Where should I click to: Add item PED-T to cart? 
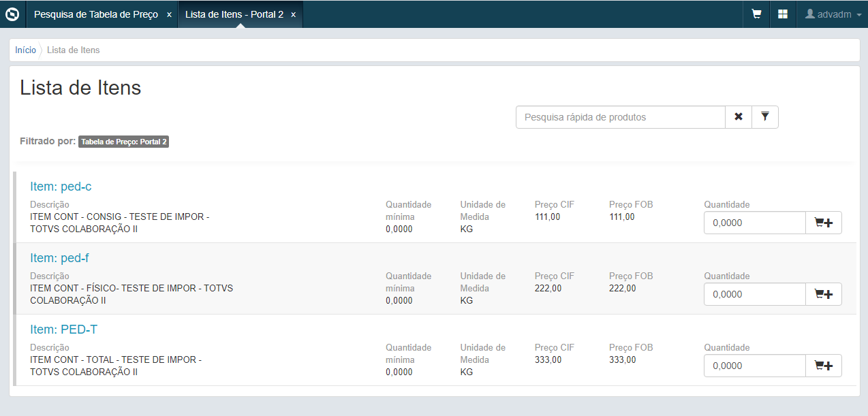(x=824, y=366)
